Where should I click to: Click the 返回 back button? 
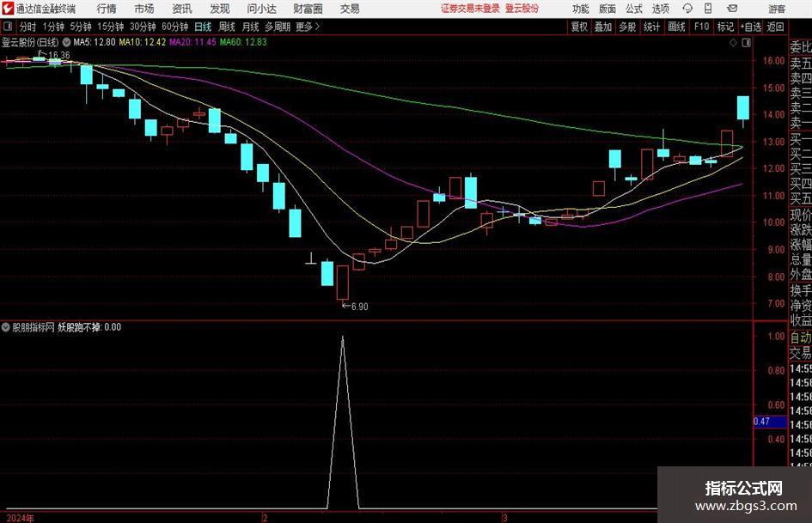click(775, 27)
